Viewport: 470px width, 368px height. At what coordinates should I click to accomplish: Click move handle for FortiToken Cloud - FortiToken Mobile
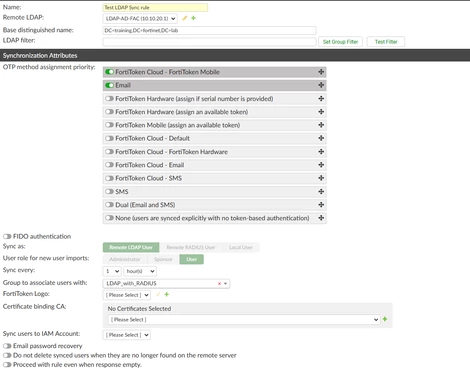coord(321,72)
